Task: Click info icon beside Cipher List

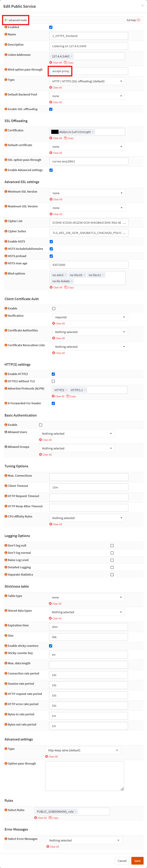Action: 6,221
